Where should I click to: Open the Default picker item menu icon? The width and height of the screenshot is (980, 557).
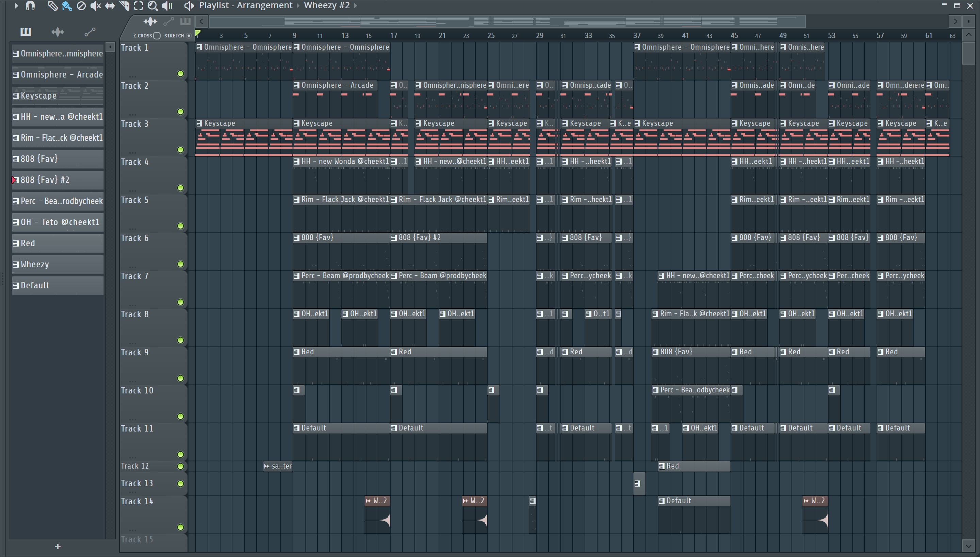pos(16,285)
